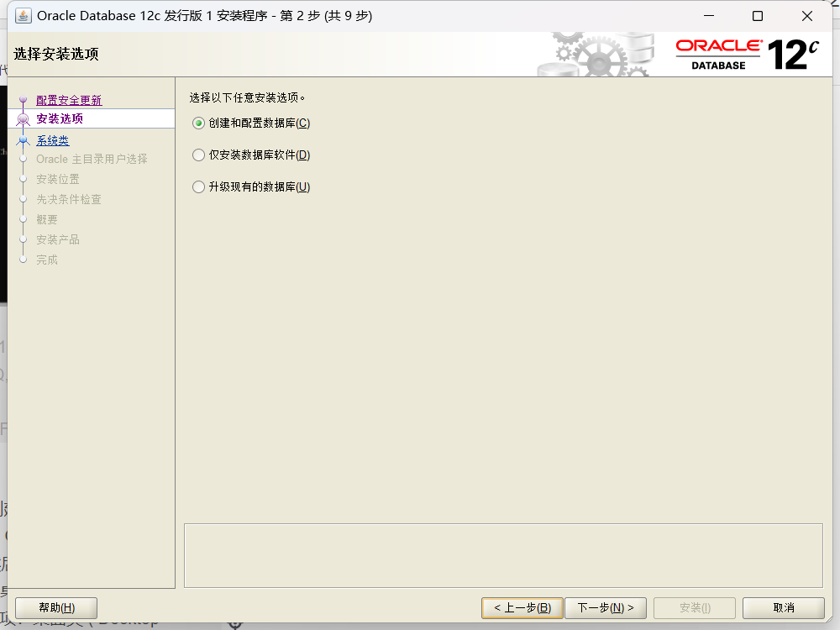Click the 选择安装选项 page heading
The height and width of the screenshot is (630, 840).
[x=56, y=54]
